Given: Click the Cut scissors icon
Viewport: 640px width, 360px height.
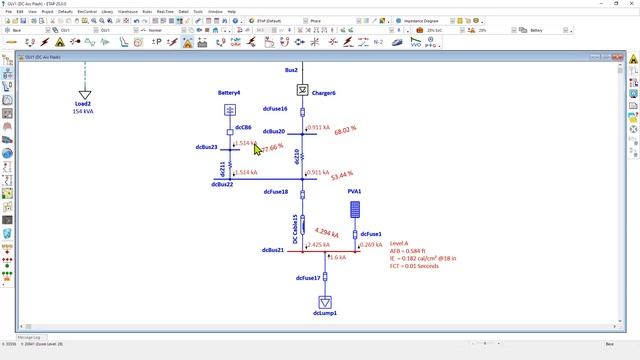Looking at the screenshot, I should pyautogui.click(x=52, y=21).
